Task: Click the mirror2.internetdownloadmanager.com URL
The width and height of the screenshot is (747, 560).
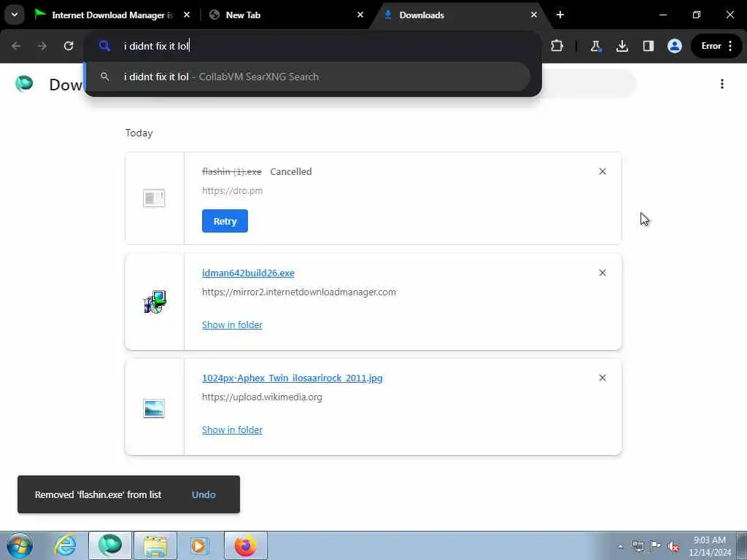Action: pyautogui.click(x=298, y=292)
